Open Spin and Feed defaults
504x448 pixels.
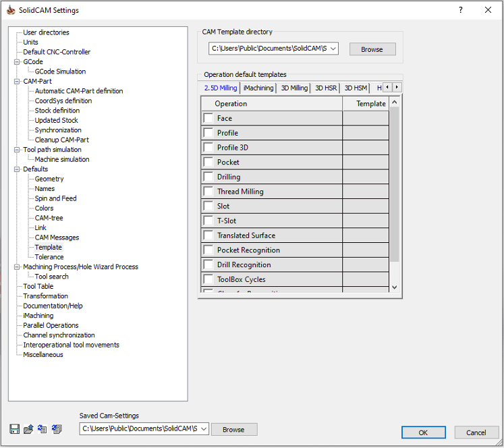coord(55,198)
